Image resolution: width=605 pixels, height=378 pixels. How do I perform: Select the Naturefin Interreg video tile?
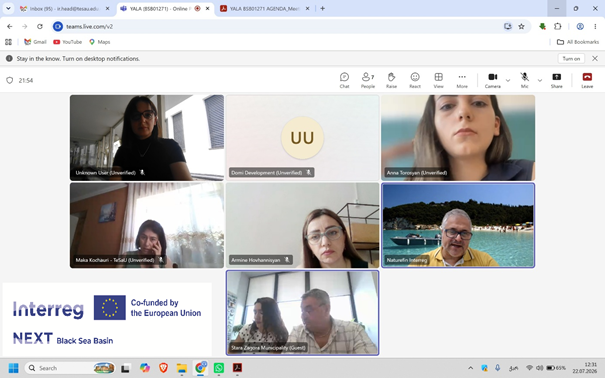(x=458, y=225)
